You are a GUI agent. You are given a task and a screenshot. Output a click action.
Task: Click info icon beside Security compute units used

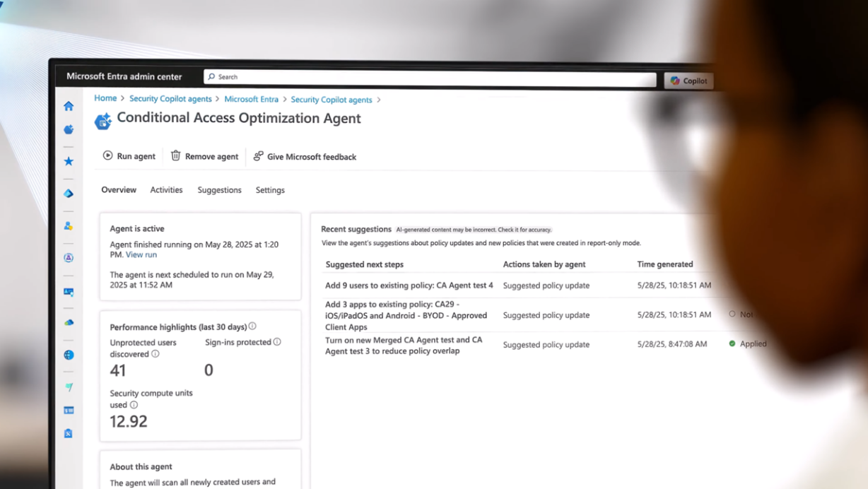coord(134,405)
